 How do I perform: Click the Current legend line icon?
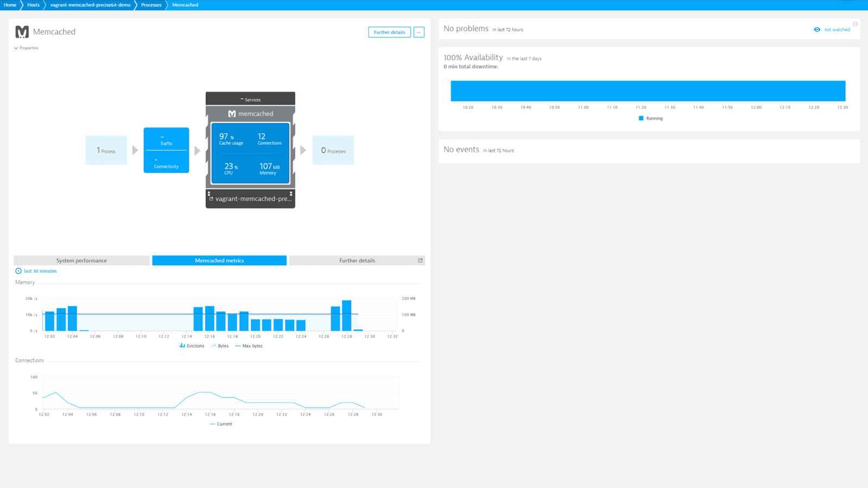pos(213,424)
